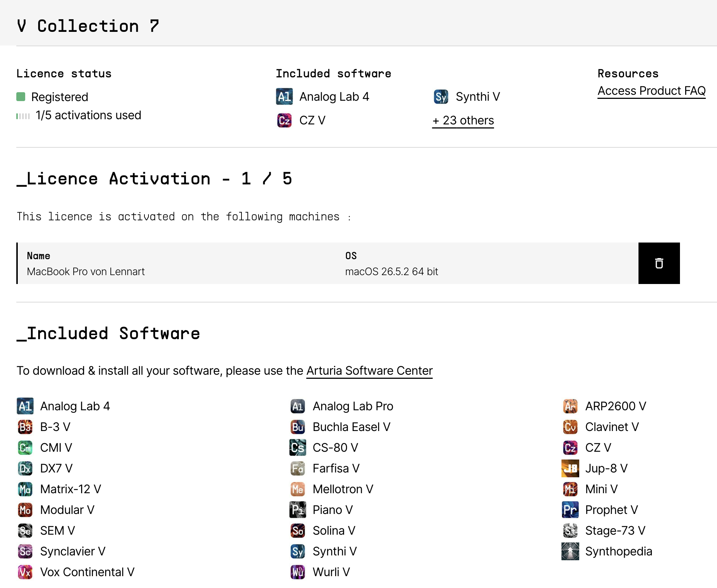Click the CZ V icon in the software list

570,448
